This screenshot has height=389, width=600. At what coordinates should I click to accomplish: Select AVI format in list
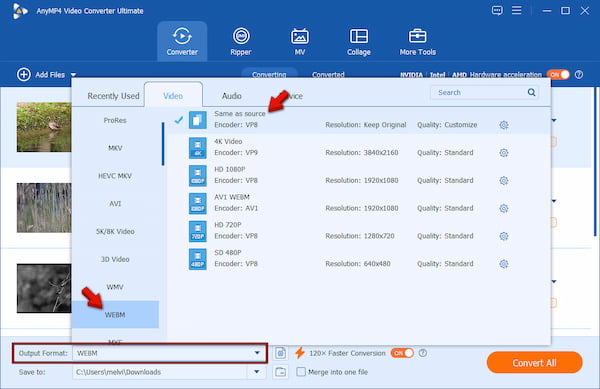(x=115, y=203)
